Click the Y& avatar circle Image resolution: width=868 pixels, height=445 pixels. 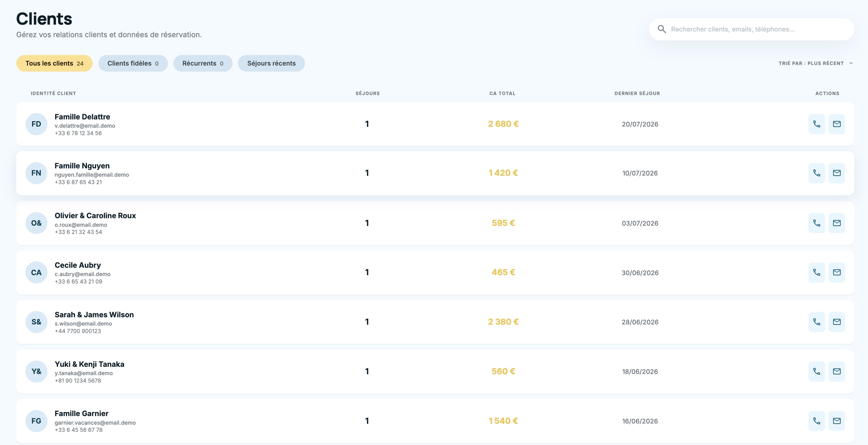coord(36,371)
